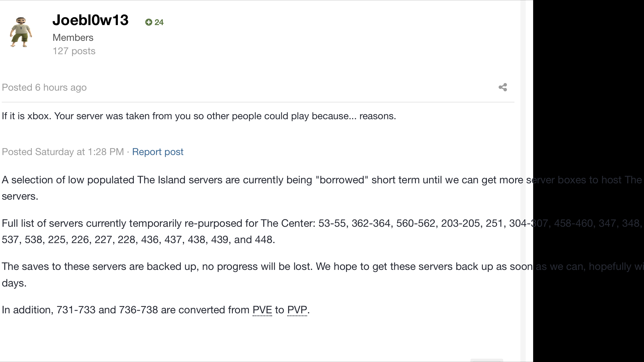Open the Joebl0w13 username profile link
This screenshot has height=362, width=644.
pyautogui.click(x=90, y=20)
